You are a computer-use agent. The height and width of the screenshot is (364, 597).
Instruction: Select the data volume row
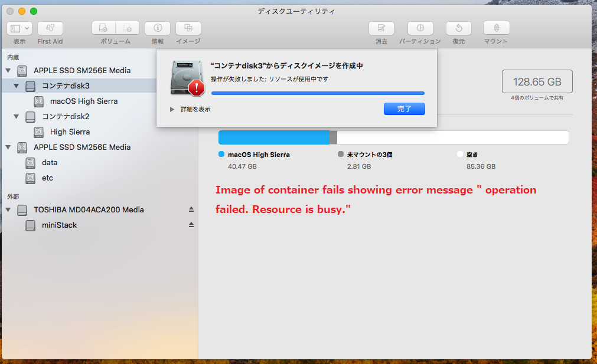[x=100, y=162]
